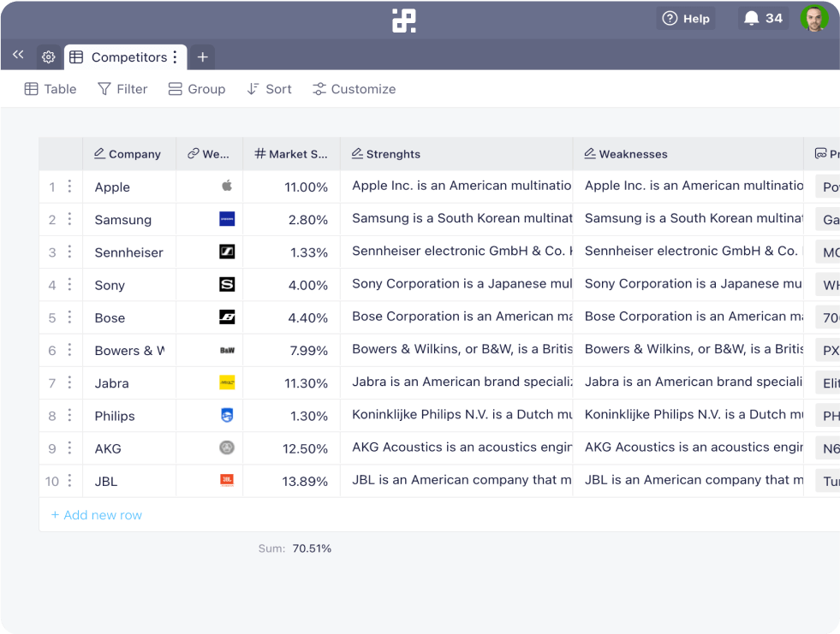Click the Website column header
Viewport: 840px width, 634px height.
(x=210, y=154)
